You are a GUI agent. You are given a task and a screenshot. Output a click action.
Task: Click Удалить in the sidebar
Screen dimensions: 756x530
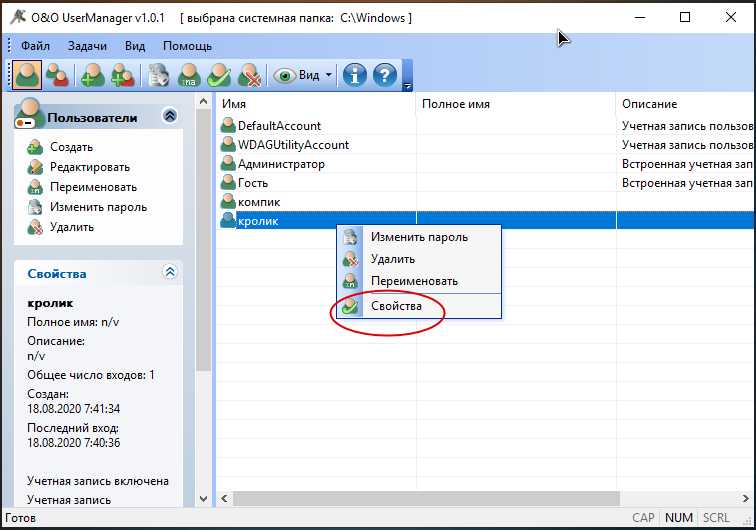72,227
